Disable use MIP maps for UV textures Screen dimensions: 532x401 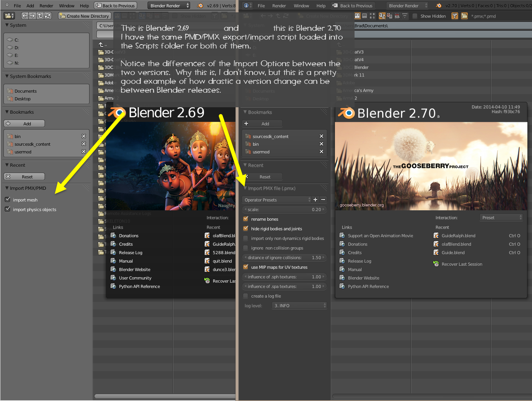click(246, 267)
